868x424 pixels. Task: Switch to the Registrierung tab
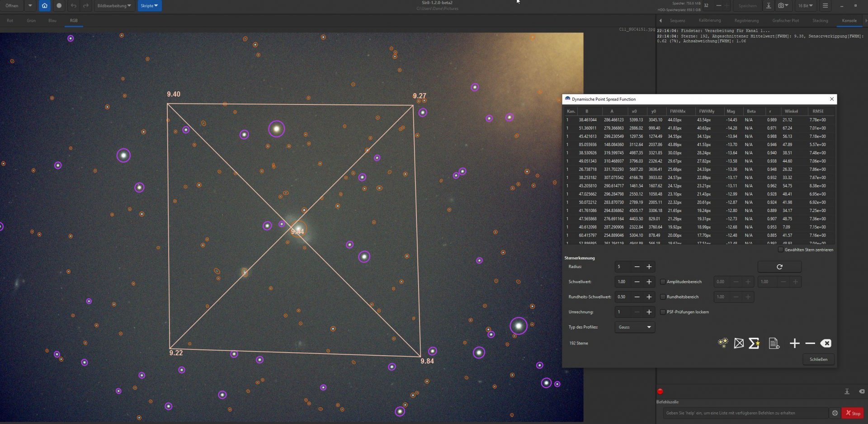click(x=746, y=21)
